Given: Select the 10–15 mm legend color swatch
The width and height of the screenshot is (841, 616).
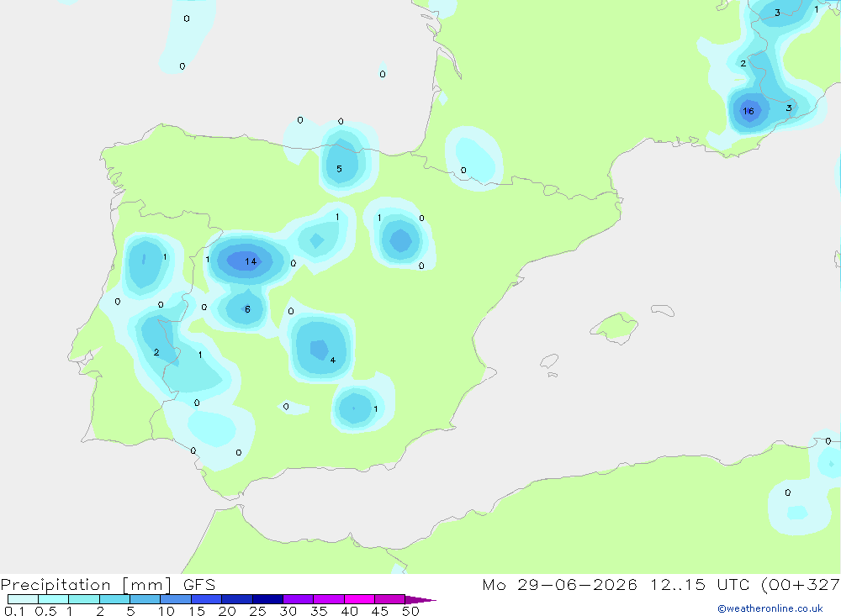Looking at the screenshot, I should (x=176, y=599).
